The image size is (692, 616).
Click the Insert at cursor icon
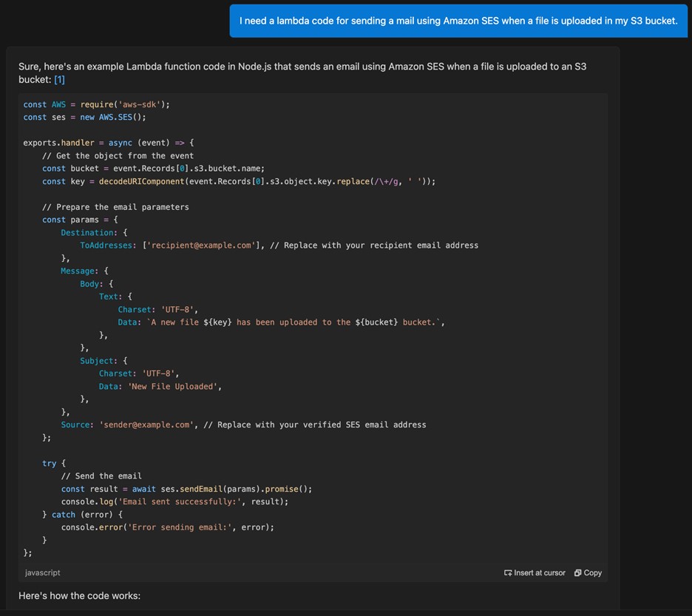pyautogui.click(x=508, y=573)
